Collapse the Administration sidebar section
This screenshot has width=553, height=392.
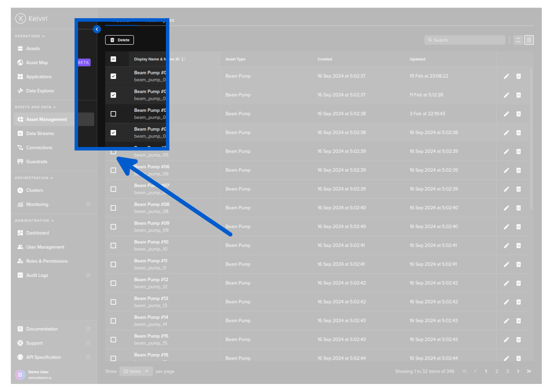pos(34,221)
